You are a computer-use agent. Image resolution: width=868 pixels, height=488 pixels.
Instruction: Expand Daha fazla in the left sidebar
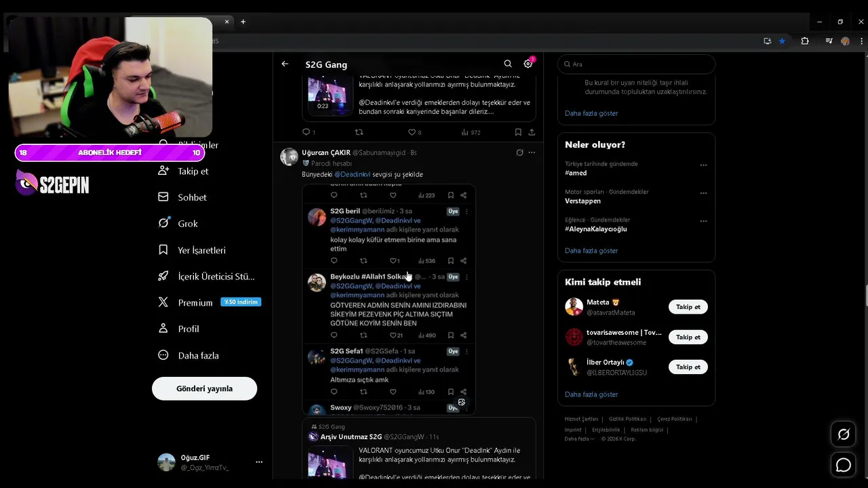189,355
